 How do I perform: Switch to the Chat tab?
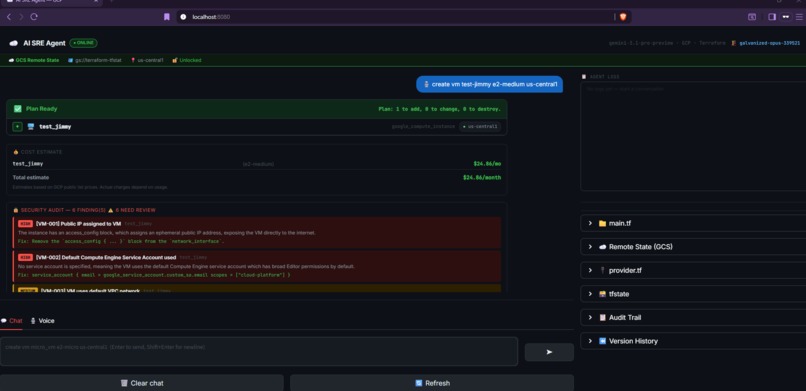(x=12, y=321)
